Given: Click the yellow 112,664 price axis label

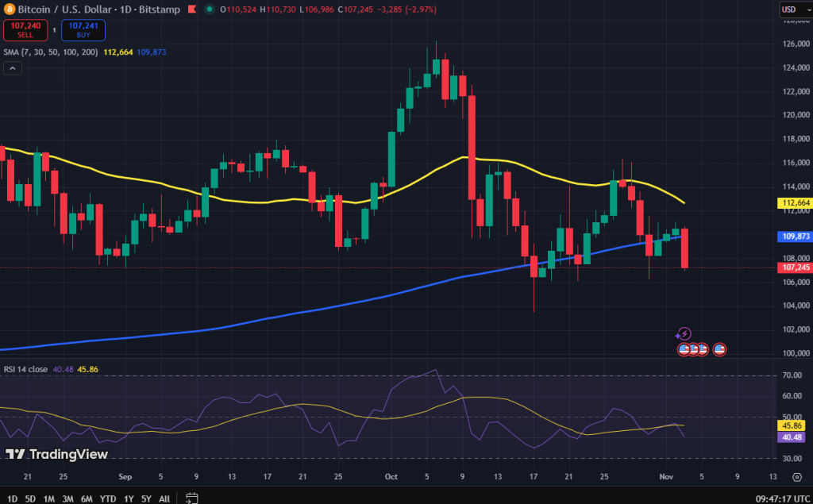Looking at the screenshot, I should 795,202.
